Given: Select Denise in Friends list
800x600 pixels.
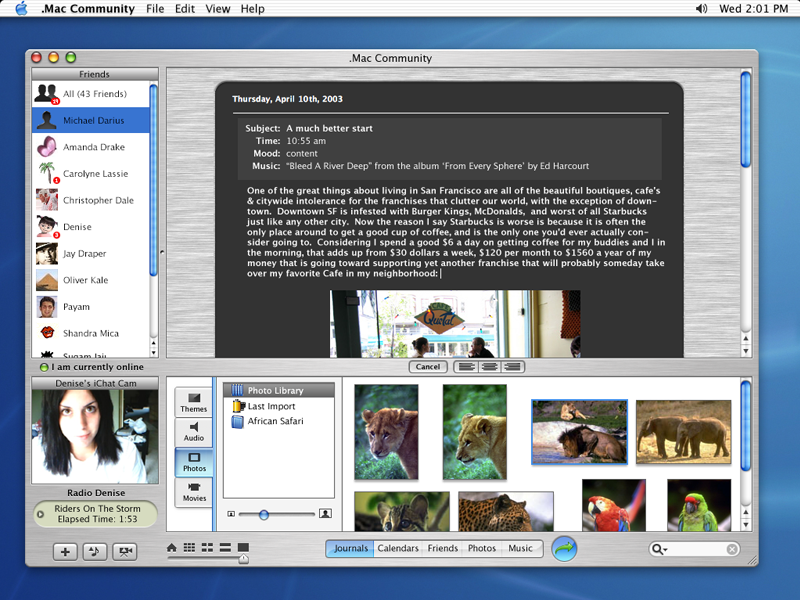Looking at the screenshot, I should pos(91,227).
